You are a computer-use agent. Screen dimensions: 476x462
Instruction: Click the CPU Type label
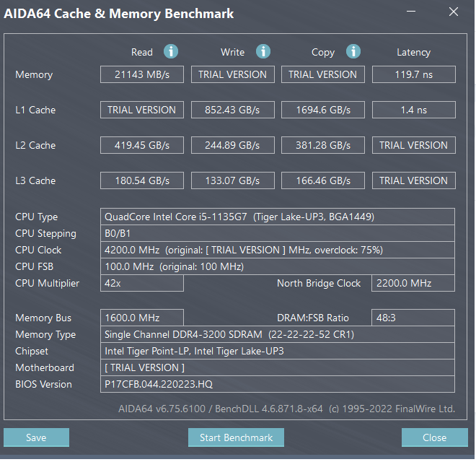pos(37,217)
